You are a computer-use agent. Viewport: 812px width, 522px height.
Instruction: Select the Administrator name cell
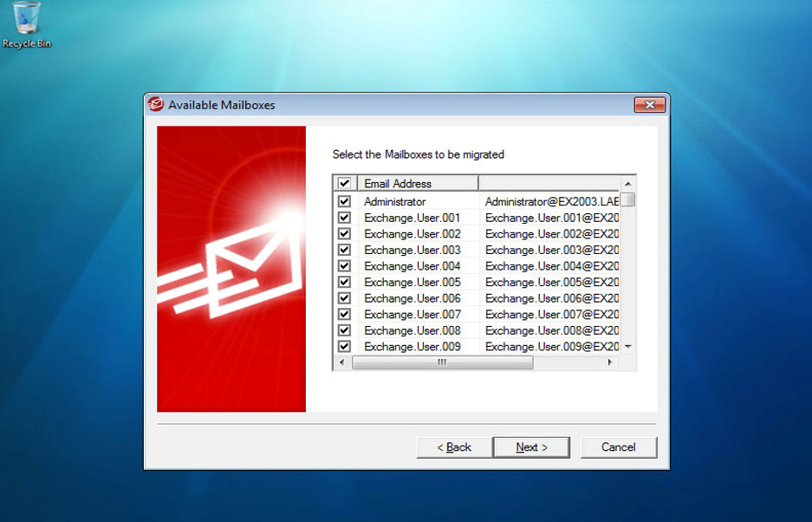(419, 201)
